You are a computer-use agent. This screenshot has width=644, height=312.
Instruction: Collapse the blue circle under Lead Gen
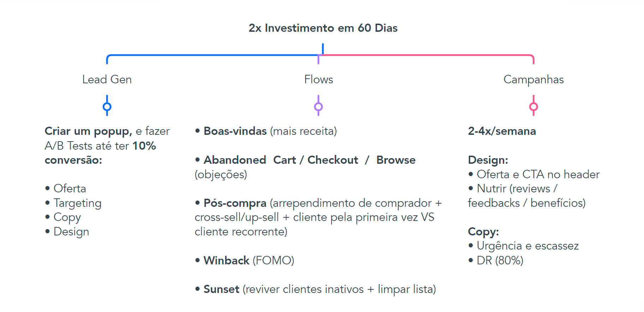click(x=107, y=107)
